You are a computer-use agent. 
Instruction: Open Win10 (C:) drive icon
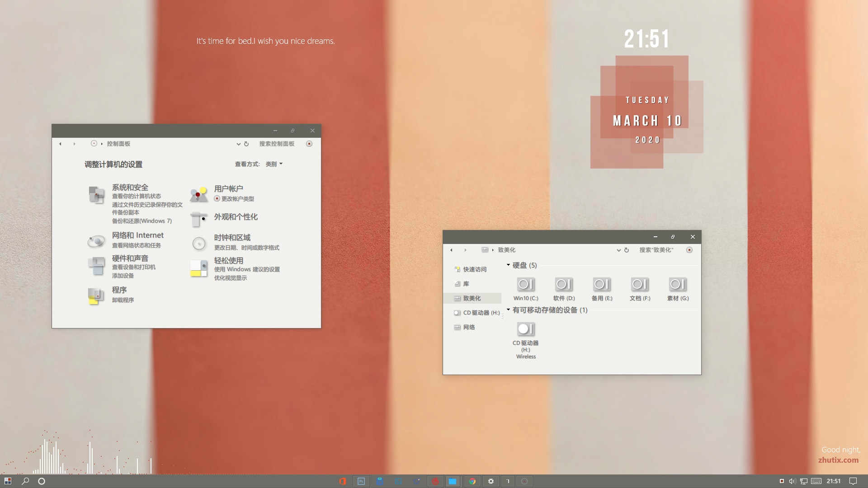526,285
